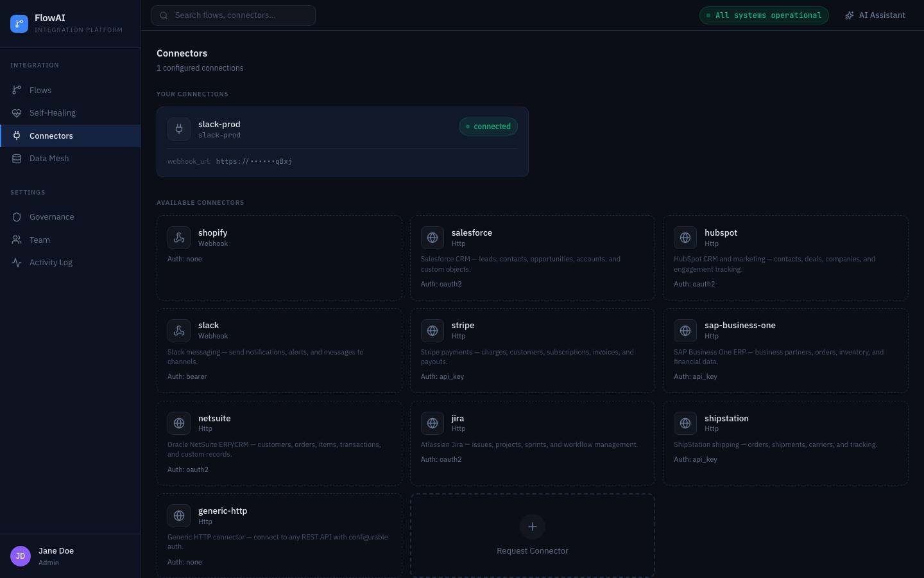Image resolution: width=924 pixels, height=578 pixels.
Task: Open Data Mesh via its database icon
Action: (x=17, y=158)
